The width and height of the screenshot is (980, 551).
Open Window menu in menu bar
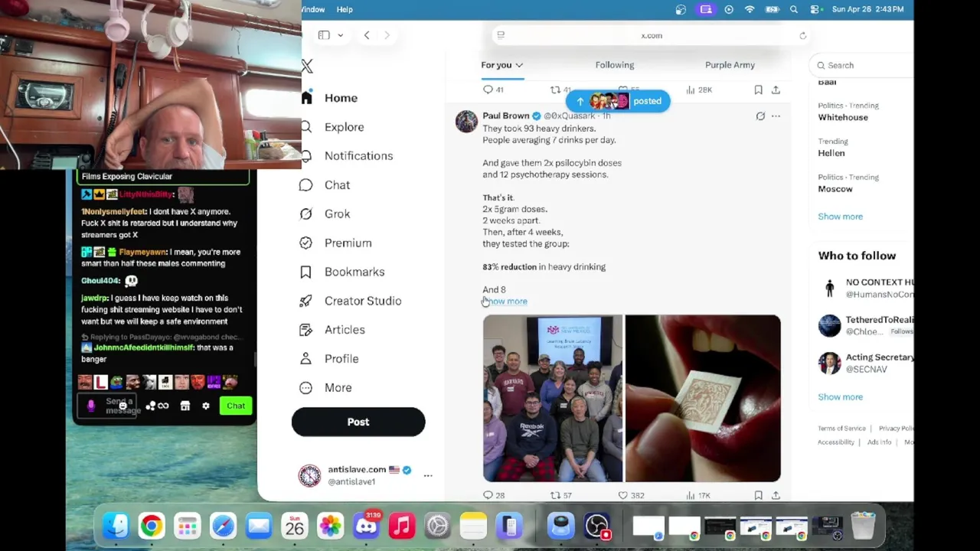point(312,9)
